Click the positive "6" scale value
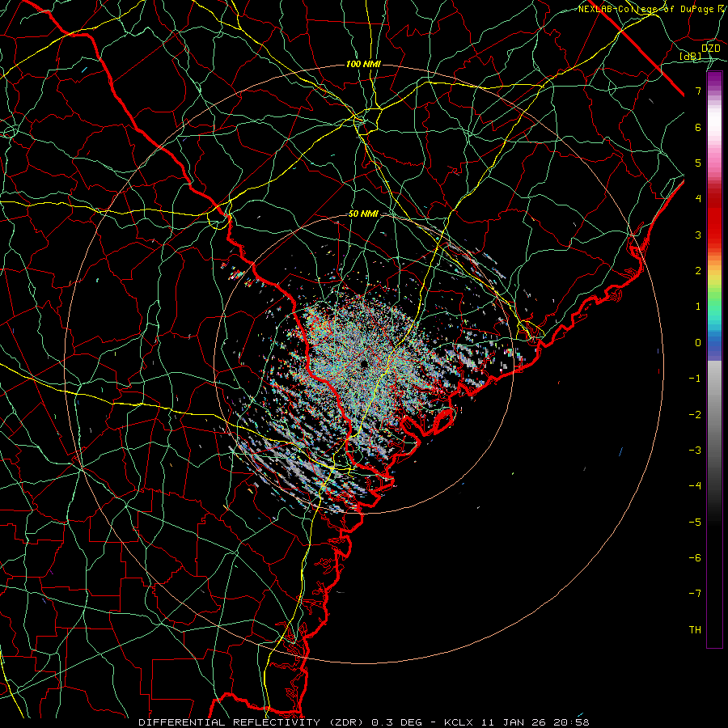The width and height of the screenshot is (728, 728). (698, 127)
